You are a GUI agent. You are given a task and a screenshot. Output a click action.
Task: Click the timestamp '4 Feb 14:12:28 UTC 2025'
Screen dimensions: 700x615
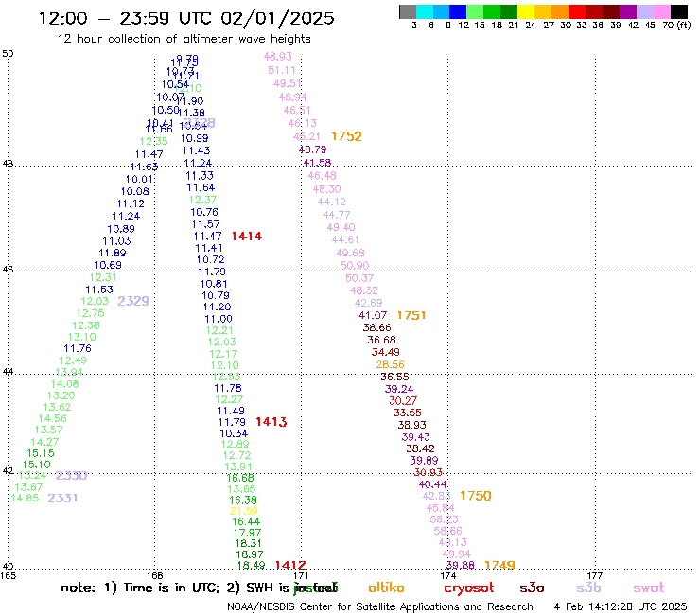click(x=621, y=607)
